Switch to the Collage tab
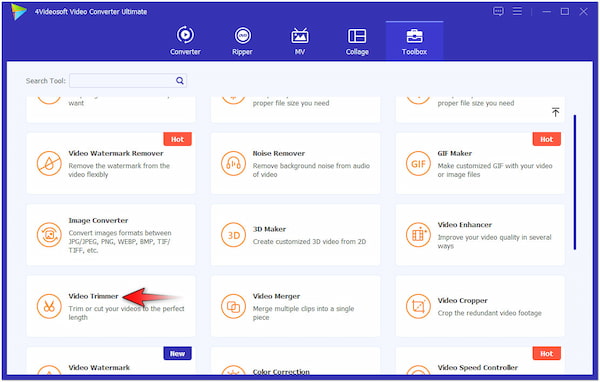This screenshot has width=600, height=382. coord(357,41)
